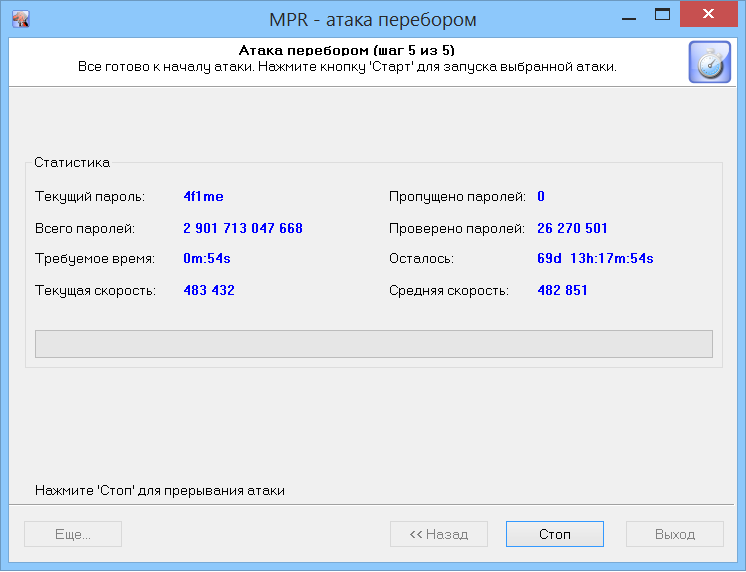This screenshot has width=746, height=572.
Task: Click the Текущая скорость label
Action: tap(96, 291)
